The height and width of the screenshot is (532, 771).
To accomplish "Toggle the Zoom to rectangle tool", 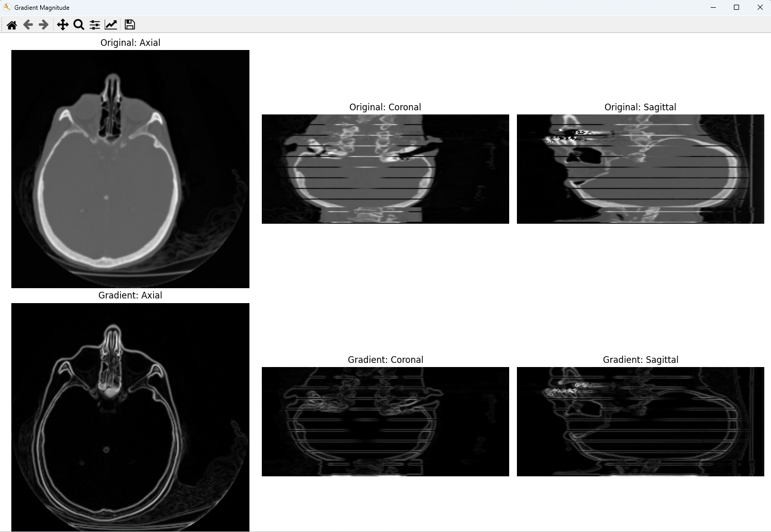I will click(78, 25).
